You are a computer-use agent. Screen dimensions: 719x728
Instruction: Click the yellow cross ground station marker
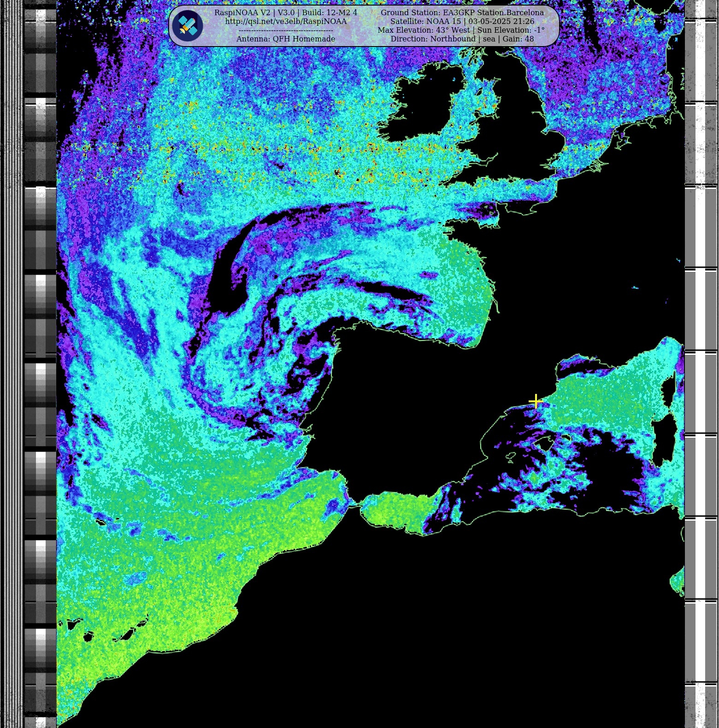pyautogui.click(x=536, y=401)
